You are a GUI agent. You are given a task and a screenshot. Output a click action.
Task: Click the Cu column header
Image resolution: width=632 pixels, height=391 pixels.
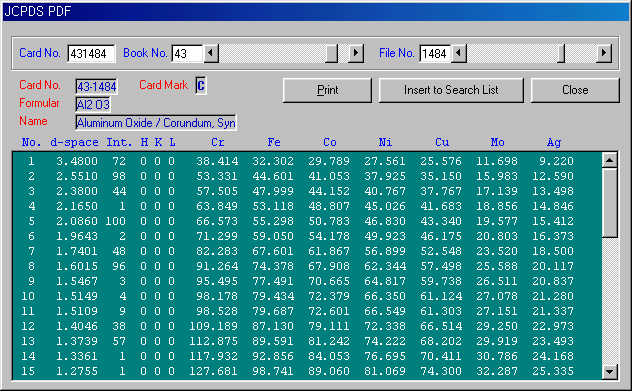442,142
